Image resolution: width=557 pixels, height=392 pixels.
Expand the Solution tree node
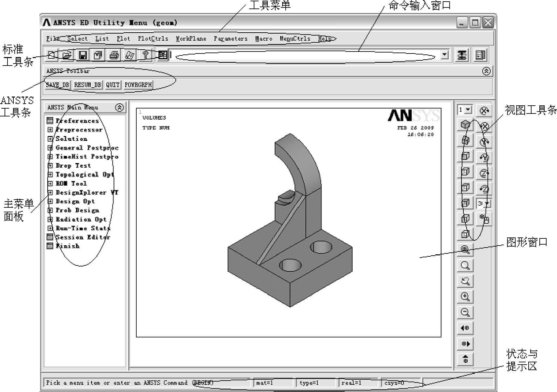tap(50, 139)
